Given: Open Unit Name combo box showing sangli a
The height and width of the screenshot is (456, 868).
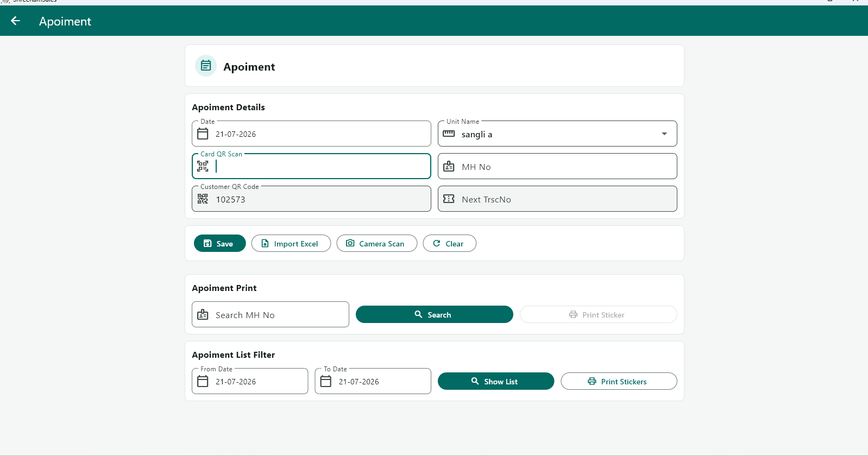Looking at the screenshot, I should [557, 134].
